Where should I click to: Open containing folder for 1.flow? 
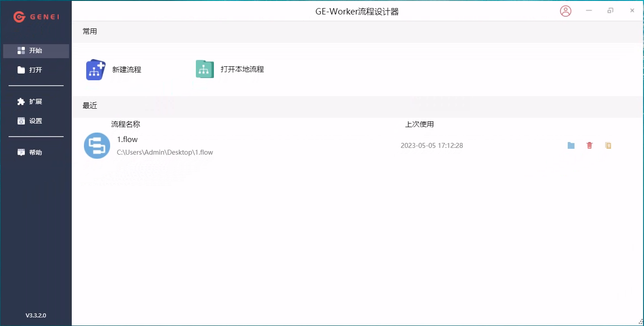click(571, 146)
